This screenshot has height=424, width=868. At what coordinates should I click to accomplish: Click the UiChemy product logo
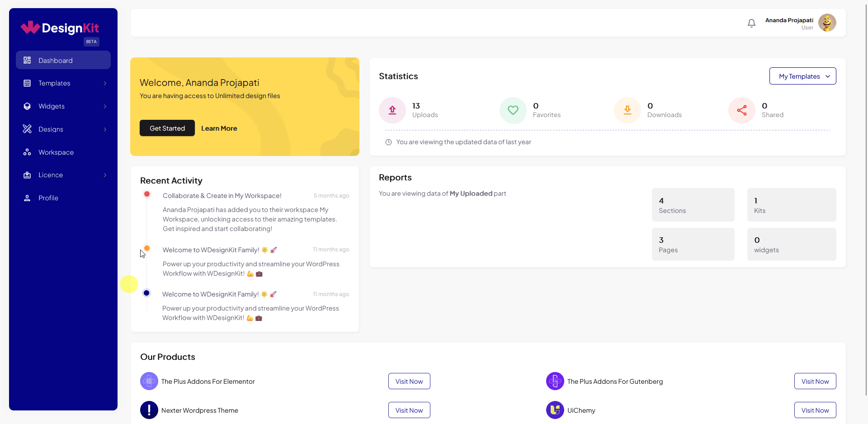(x=555, y=410)
